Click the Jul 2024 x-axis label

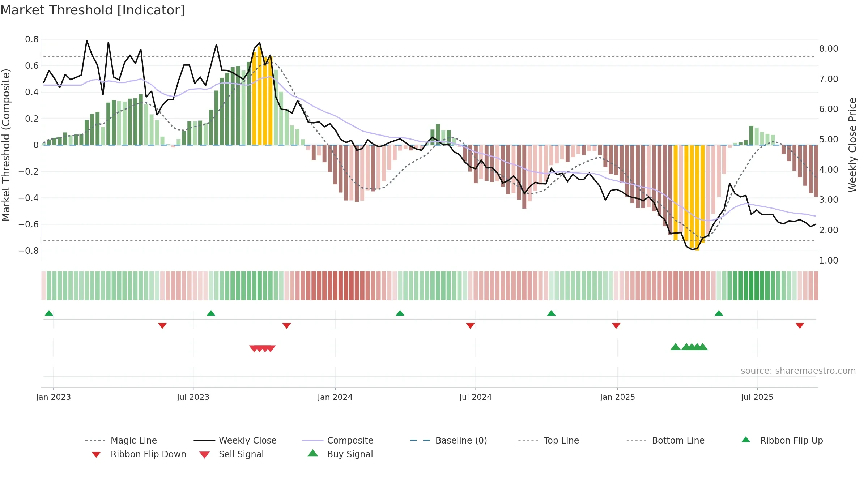point(476,397)
